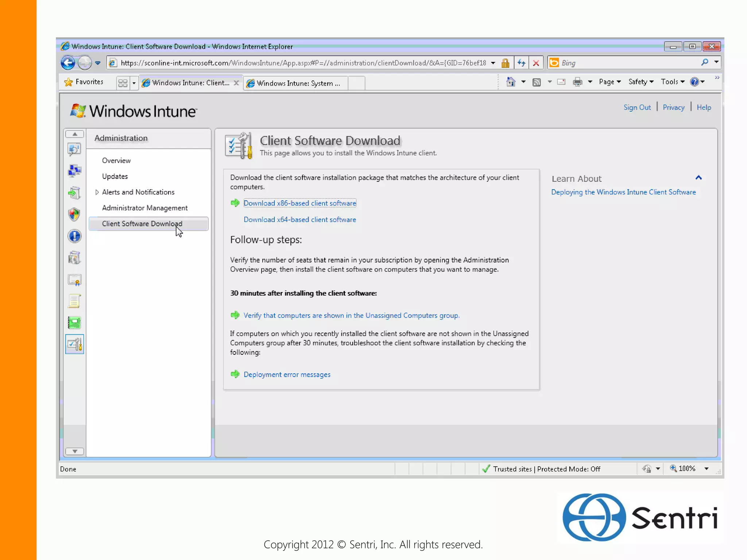
Task: Open the Reports scroll icon in sidebar
Action: (74, 302)
